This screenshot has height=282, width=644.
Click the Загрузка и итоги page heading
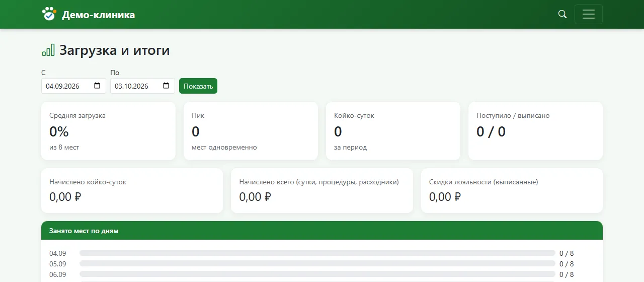coord(115,50)
